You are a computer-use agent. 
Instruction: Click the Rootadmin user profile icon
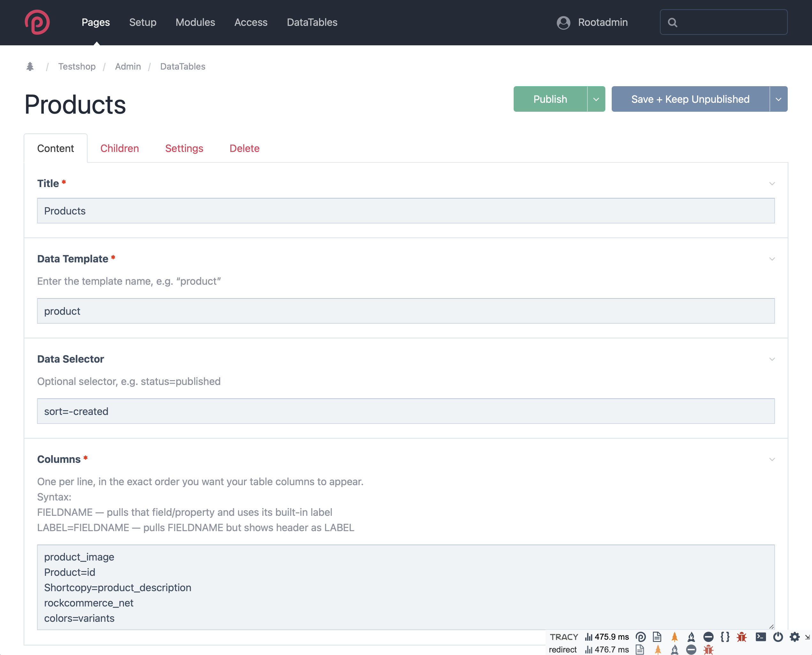pos(563,23)
